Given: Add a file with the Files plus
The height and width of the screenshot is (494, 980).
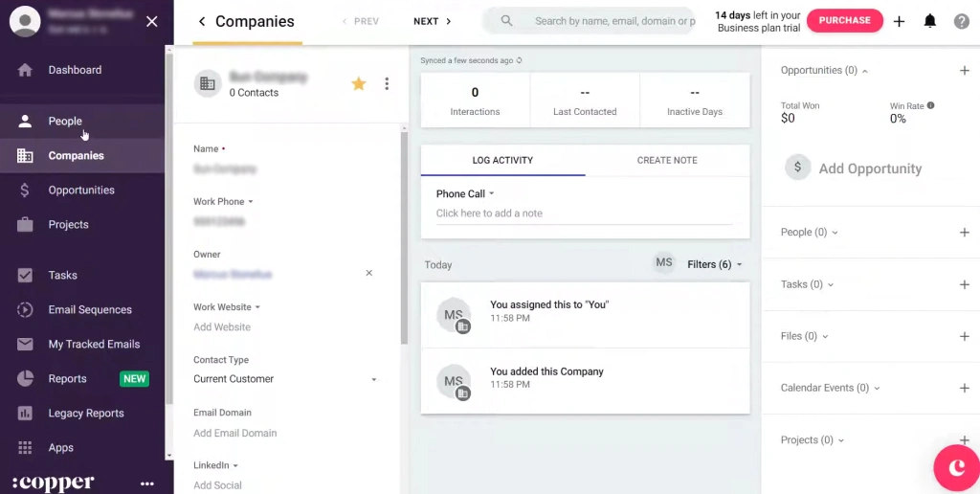Looking at the screenshot, I should click(965, 336).
